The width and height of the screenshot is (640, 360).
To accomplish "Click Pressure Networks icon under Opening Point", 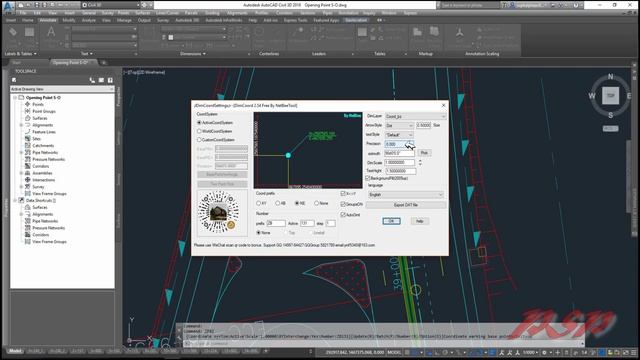I will point(28,159).
